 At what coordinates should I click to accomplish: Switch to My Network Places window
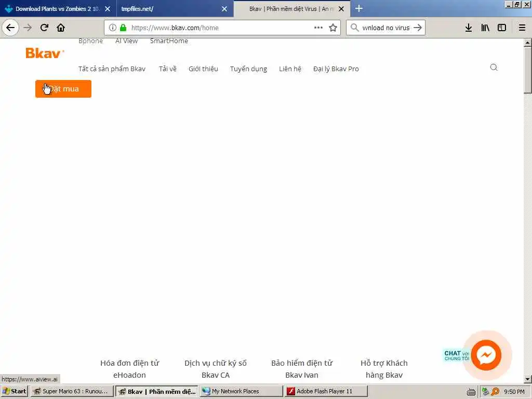pyautogui.click(x=241, y=391)
